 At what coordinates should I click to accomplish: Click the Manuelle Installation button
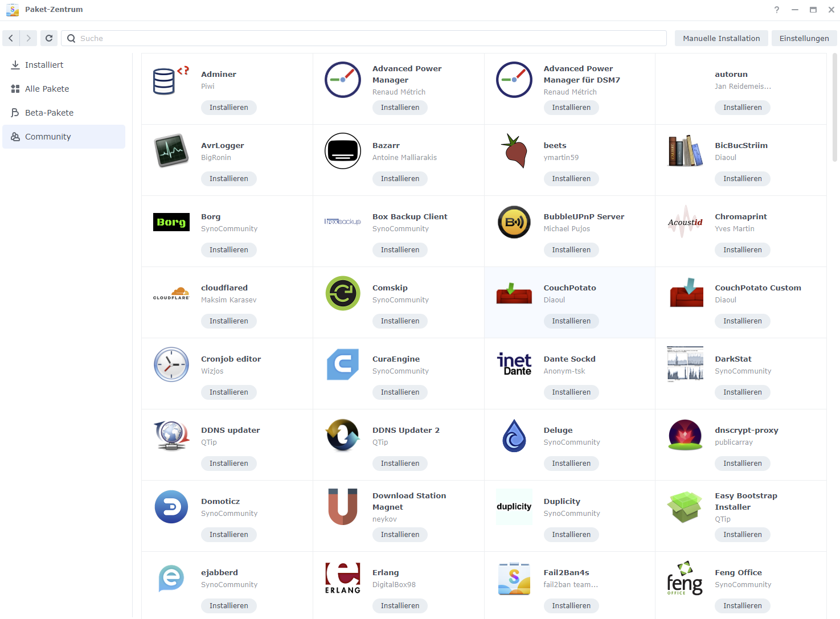(721, 38)
